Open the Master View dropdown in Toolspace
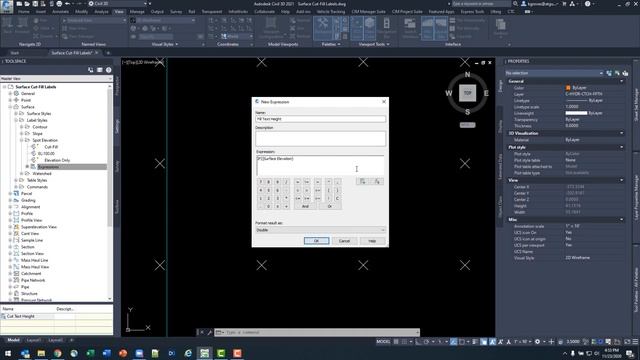Viewport: 640px width, 360px height. (x=56, y=78)
